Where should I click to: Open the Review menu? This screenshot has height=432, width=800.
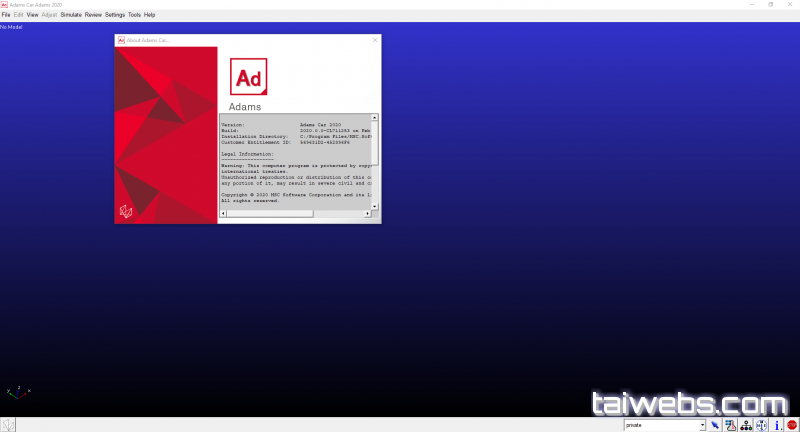click(x=93, y=15)
